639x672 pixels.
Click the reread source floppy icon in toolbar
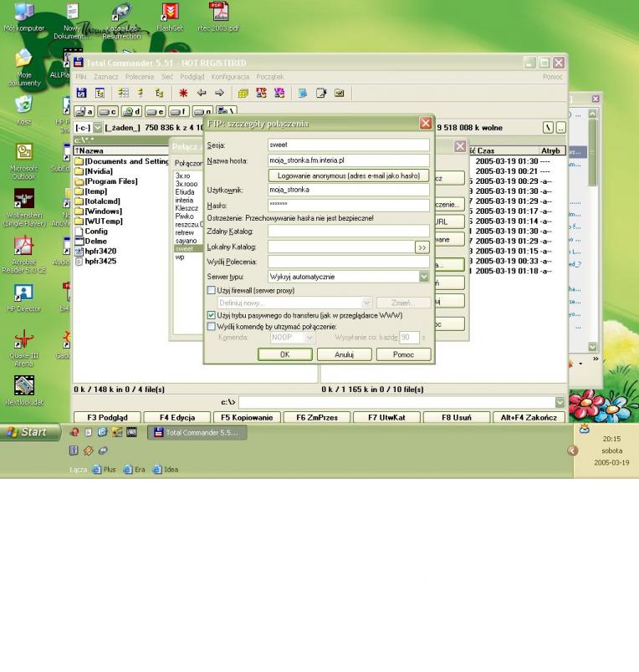[81, 93]
